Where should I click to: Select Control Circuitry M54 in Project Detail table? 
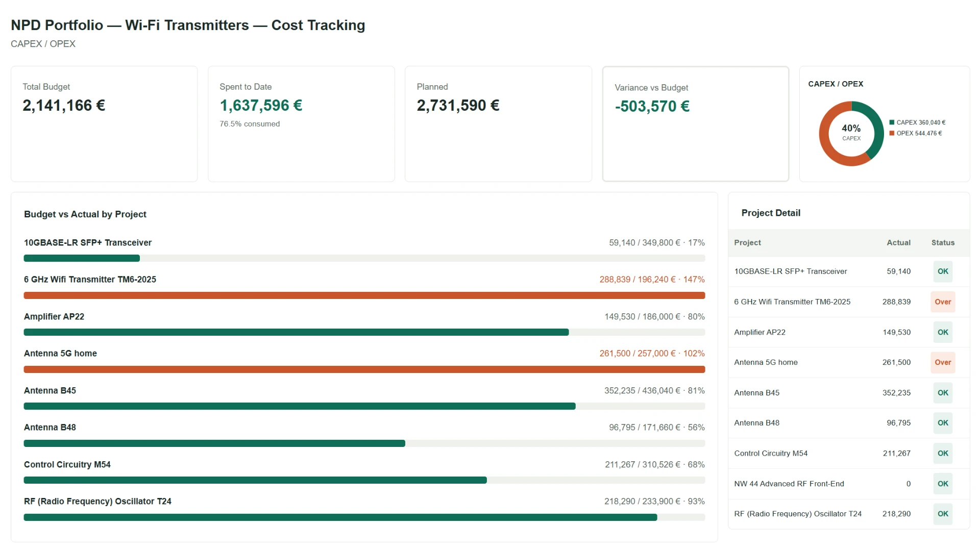click(x=849, y=453)
